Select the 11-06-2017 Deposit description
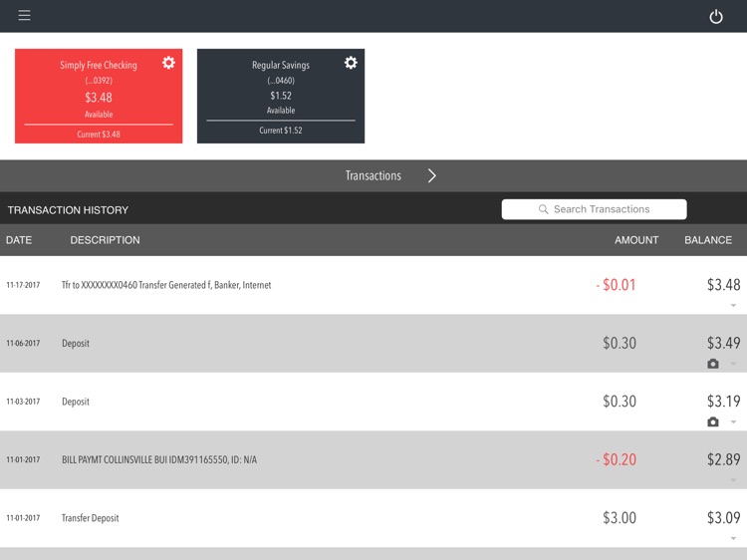The height and width of the screenshot is (560, 747). point(76,343)
